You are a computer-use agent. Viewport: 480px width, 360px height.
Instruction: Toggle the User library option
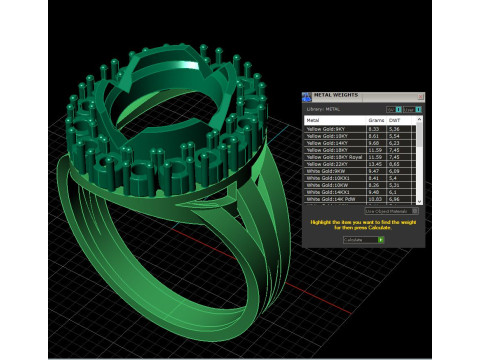[x=412, y=109]
